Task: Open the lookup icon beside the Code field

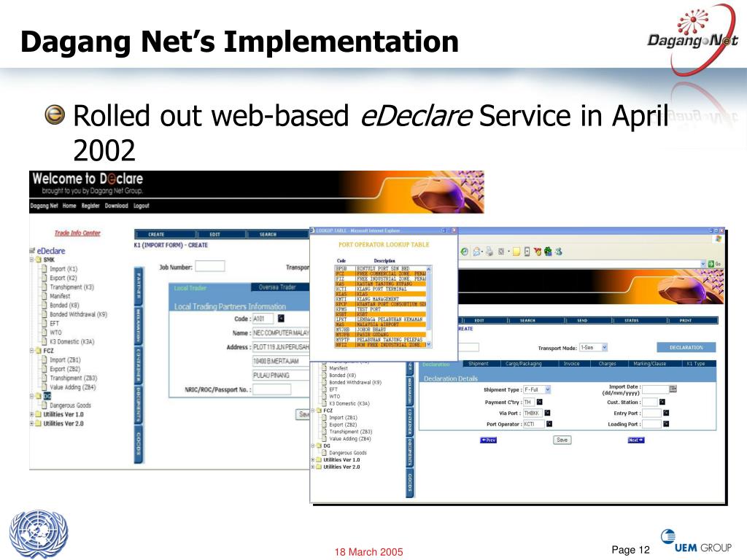Action: click(x=281, y=318)
